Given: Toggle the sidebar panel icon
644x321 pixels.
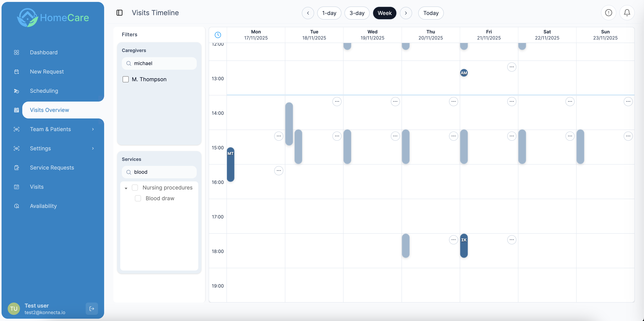Looking at the screenshot, I should pos(120,13).
